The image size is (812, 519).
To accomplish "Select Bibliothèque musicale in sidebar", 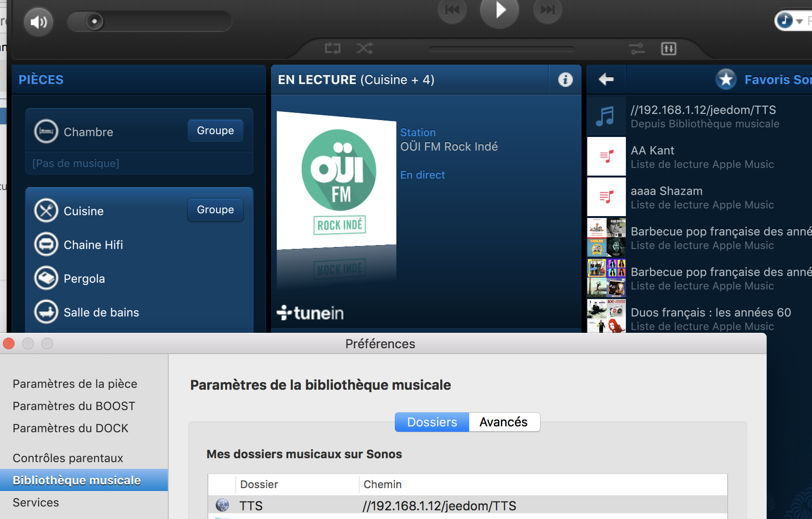I will (x=84, y=480).
